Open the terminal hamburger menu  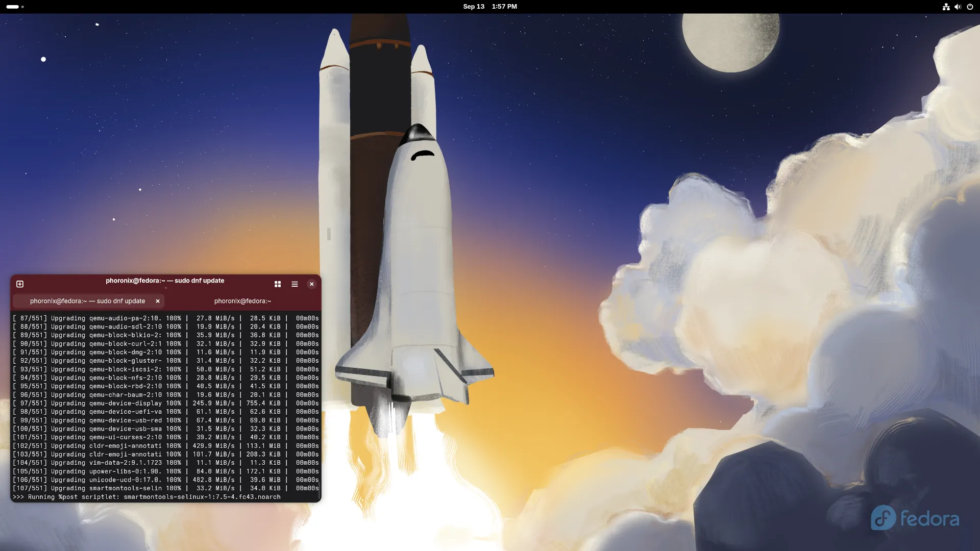point(294,284)
